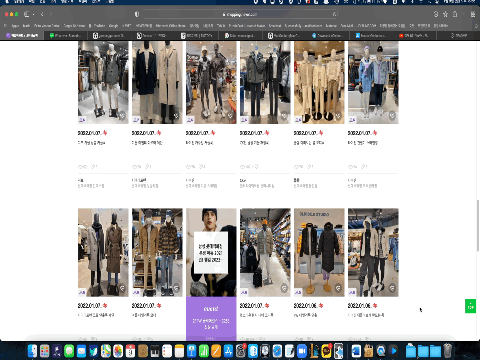Image resolution: width=480 pixels, height=360 pixels.
Task: Bookmark this page with the star icon
Action: click(x=445, y=14)
